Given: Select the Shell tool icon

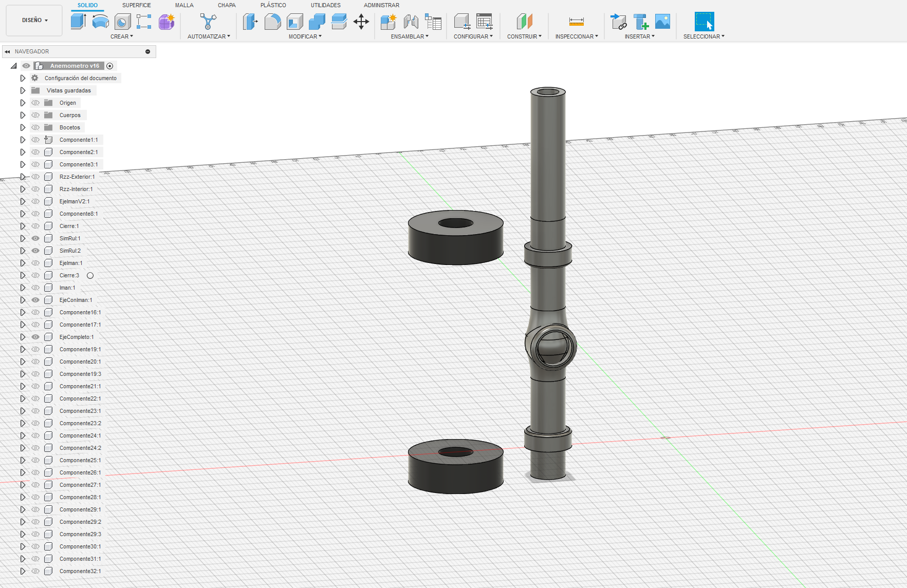Looking at the screenshot, I should [295, 22].
